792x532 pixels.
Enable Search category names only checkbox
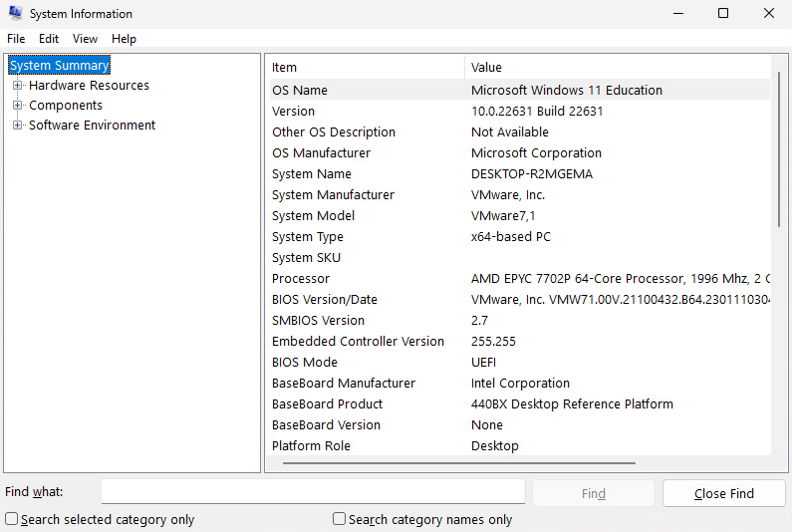pyautogui.click(x=340, y=519)
